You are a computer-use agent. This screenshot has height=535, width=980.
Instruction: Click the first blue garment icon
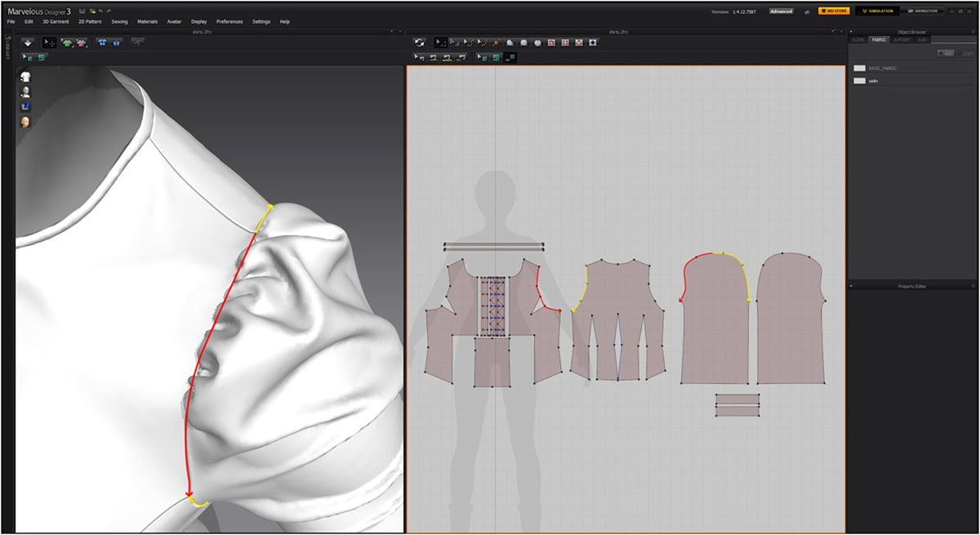click(x=102, y=42)
